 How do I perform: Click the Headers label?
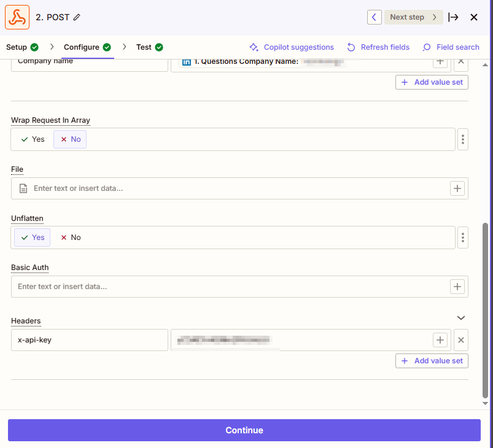coord(26,321)
